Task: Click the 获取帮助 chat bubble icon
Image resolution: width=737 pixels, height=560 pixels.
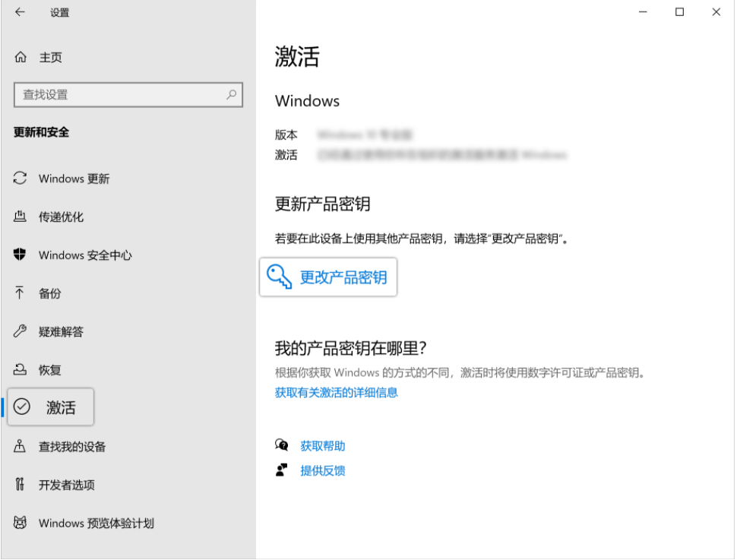Action: coord(282,445)
